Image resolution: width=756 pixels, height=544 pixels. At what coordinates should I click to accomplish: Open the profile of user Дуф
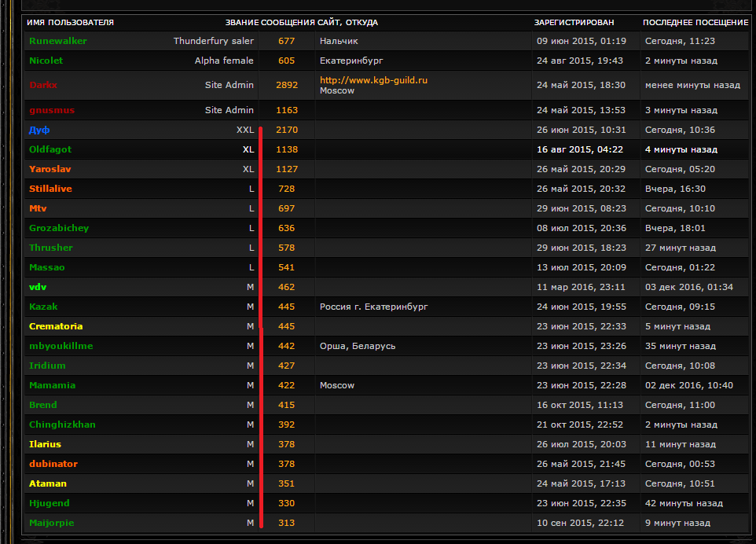click(39, 130)
